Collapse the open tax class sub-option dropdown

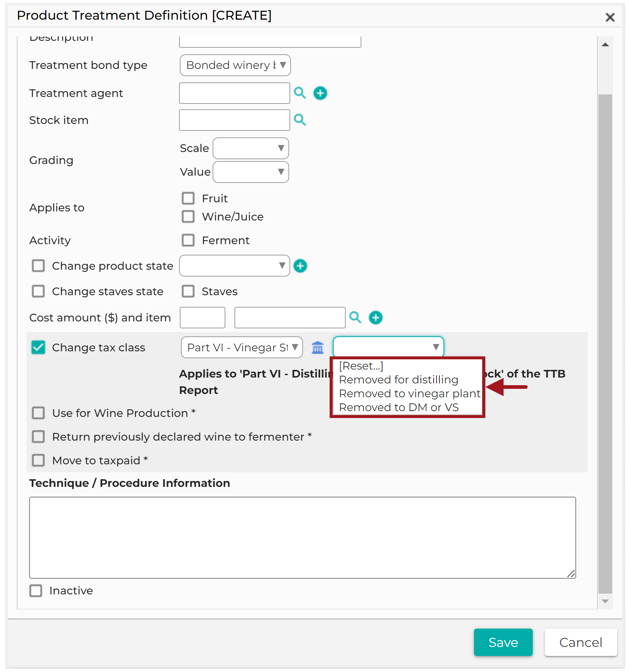(388, 347)
